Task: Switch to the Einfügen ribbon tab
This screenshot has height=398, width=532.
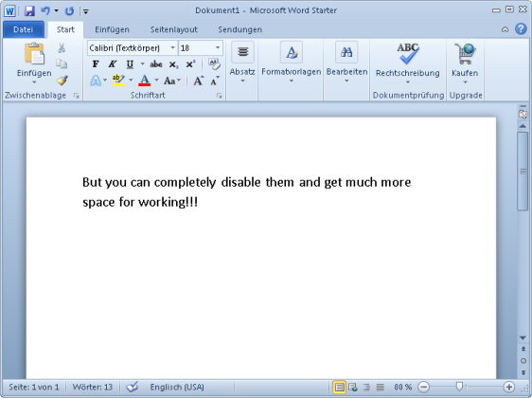Action: click(x=112, y=29)
